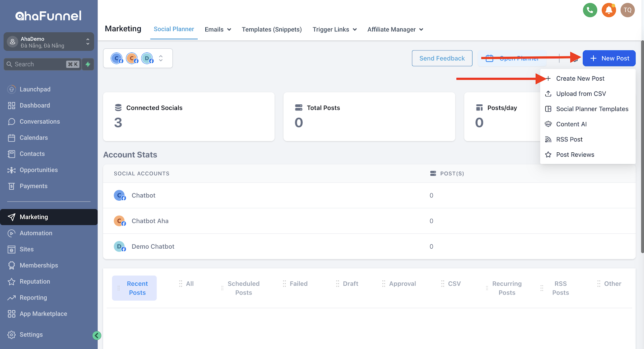
Task: Click the Total Posts stat card
Action: pyautogui.click(x=369, y=116)
